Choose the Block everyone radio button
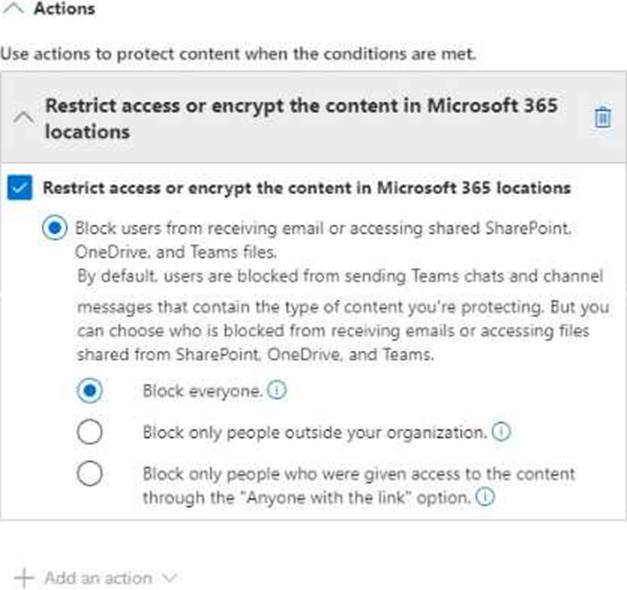 [90, 392]
